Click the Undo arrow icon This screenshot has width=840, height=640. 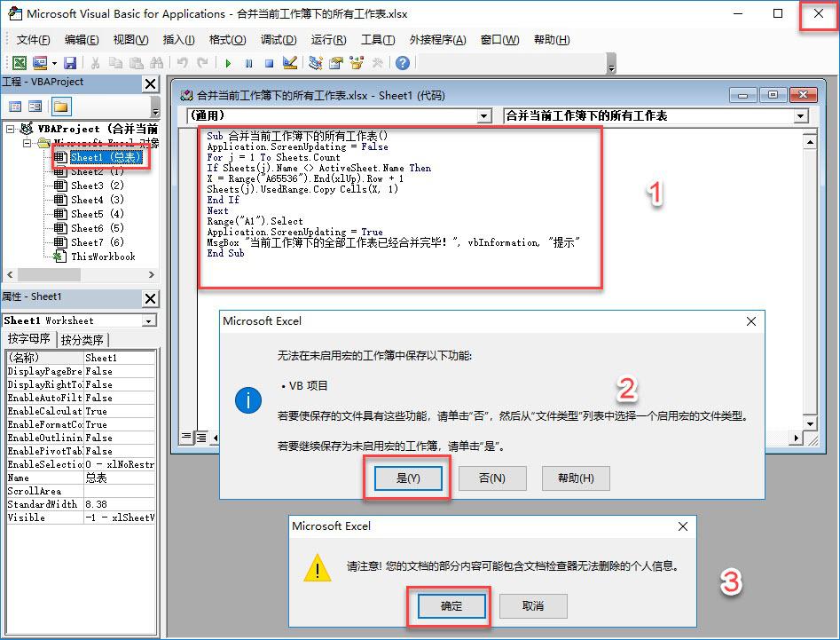(182, 63)
